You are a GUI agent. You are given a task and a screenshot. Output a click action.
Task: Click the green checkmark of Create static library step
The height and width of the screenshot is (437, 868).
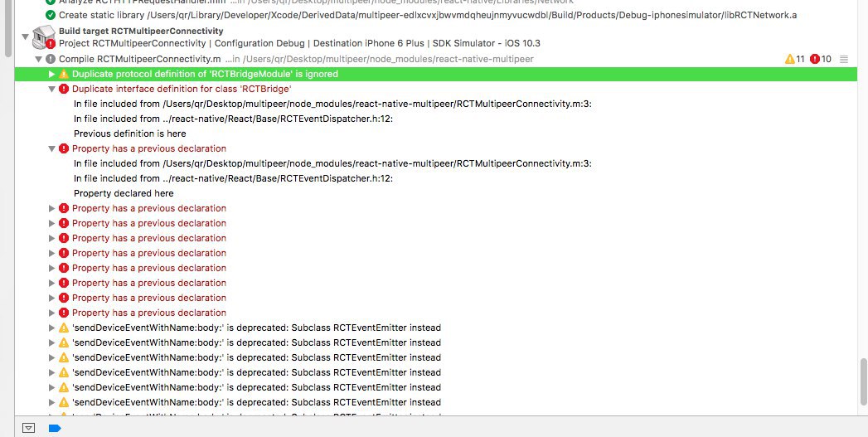click(x=51, y=15)
